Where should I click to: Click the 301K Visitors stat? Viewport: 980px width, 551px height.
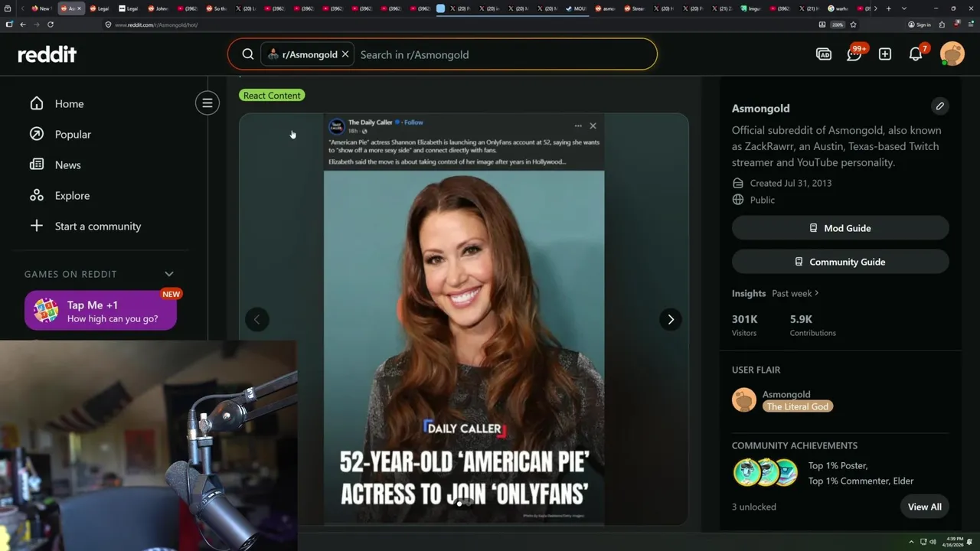click(744, 325)
